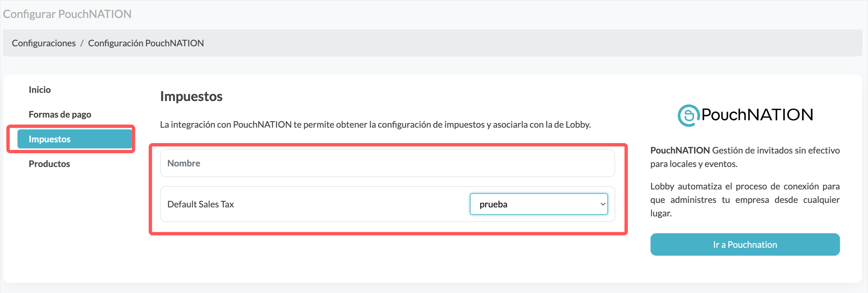Click the Configuraciones breadcrumb link
The width and height of the screenshot is (868, 293).
(x=44, y=43)
